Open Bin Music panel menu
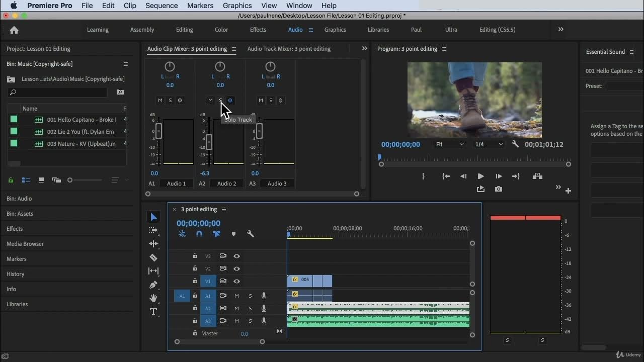Image resolution: width=644 pixels, height=362 pixels. click(x=126, y=64)
